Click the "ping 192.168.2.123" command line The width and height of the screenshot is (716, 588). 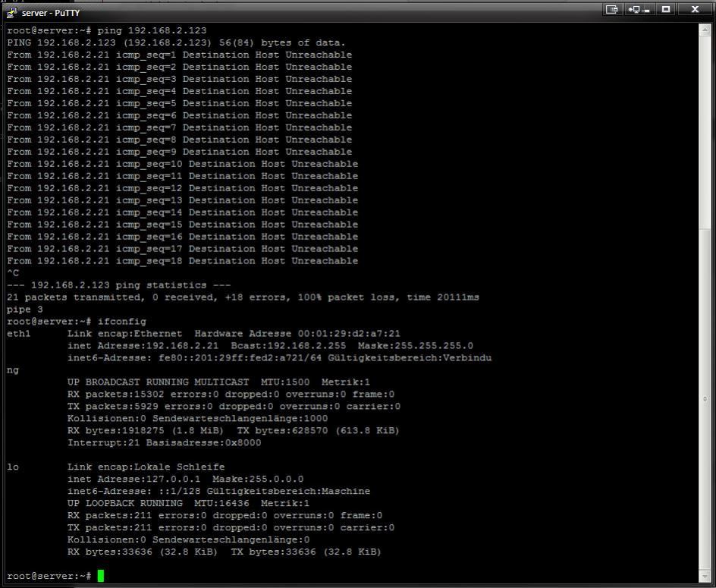(x=107, y=30)
